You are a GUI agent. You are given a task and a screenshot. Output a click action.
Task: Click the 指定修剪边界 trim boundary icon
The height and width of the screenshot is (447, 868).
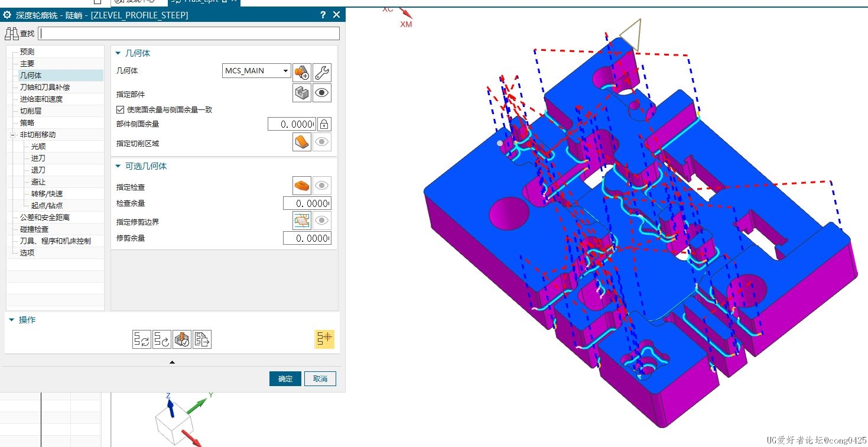pos(302,221)
